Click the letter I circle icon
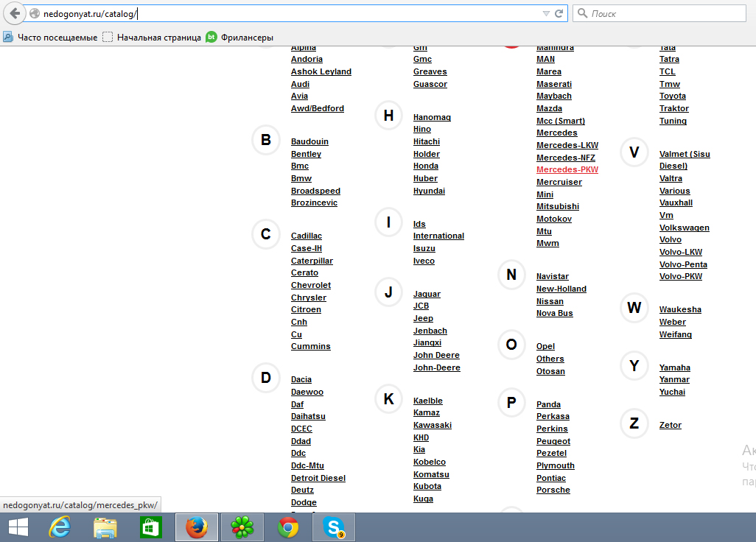Screen dimensions: 756x542 coord(388,222)
